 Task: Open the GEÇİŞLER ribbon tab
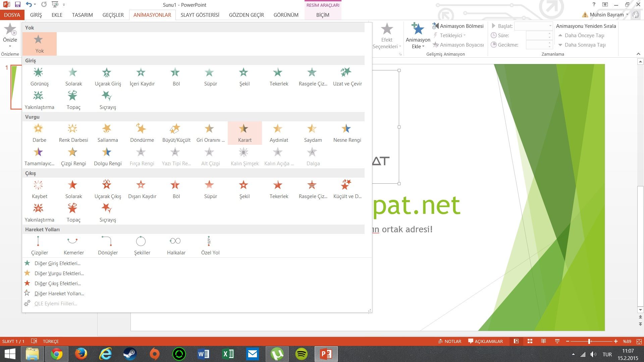tap(113, 15)
